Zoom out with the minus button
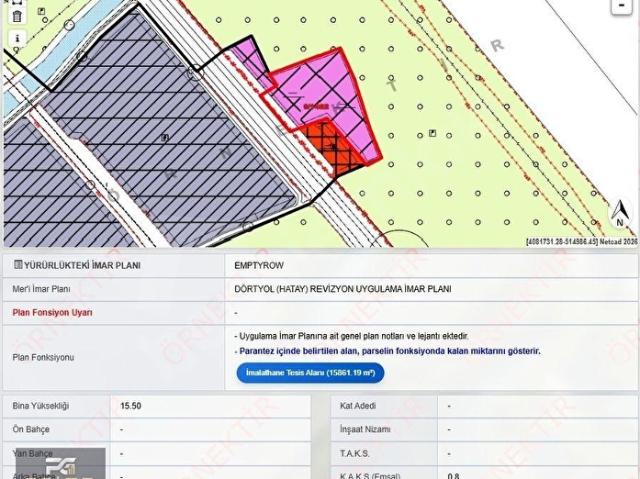640x479 pixels. (x=621, y=7)
